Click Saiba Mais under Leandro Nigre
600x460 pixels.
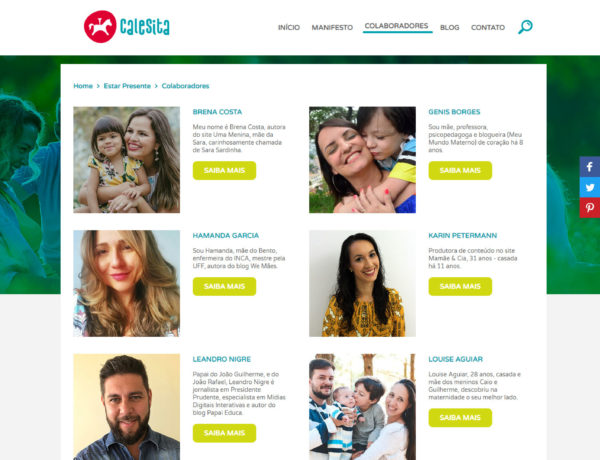[x=224, y=433]
